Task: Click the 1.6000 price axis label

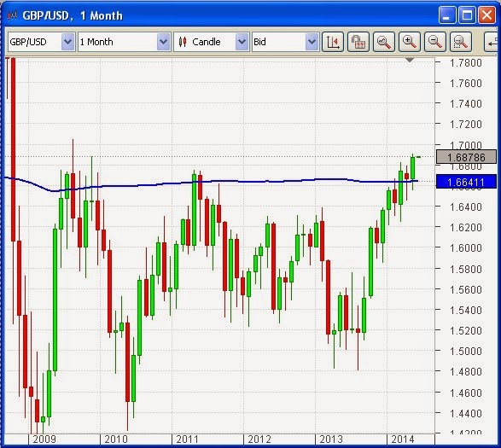Action: pyautogui.click(x=465, y=248)
